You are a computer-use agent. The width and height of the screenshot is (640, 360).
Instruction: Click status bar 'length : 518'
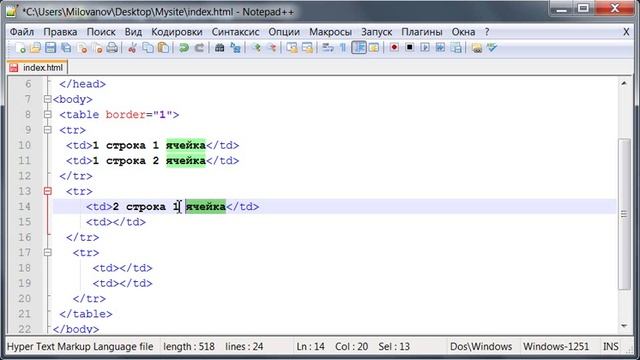189,347
